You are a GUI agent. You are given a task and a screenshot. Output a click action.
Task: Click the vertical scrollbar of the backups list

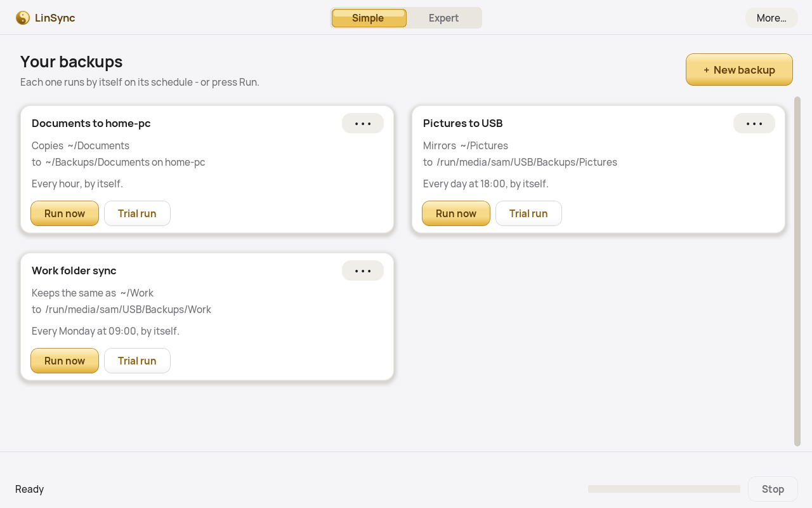click(x=797, y=271)
